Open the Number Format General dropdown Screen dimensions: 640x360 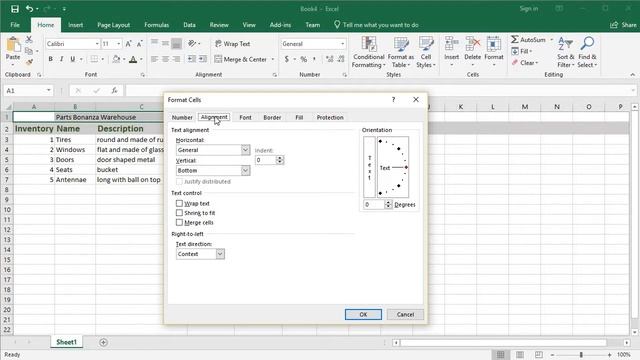(x=342, y=44)
